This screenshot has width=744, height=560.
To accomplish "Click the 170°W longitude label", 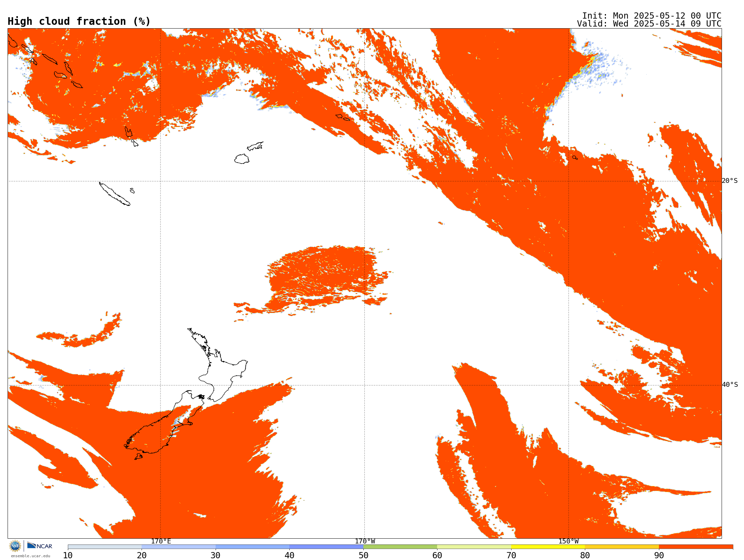I will coord(365,541).
